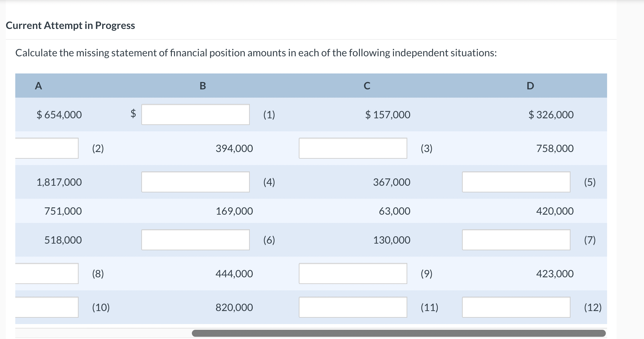The width and height of the screenshot is (644, 339).
Task: Select the input box for (12)
Action: coord(516,307)
